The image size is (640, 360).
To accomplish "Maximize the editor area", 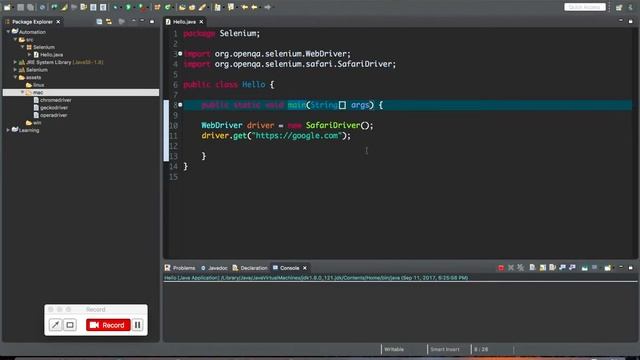I will 631,21.
